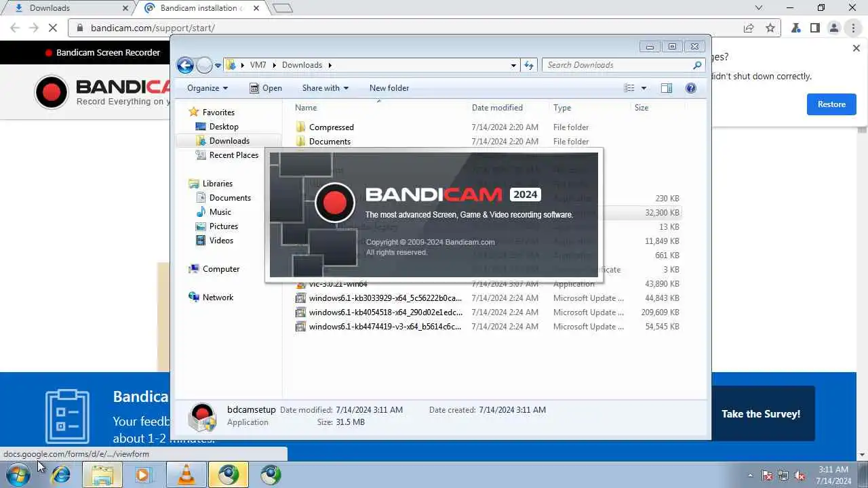868x488 pixels.
Task: Select Computer in the navigation pane
Action: coord(221,269)
